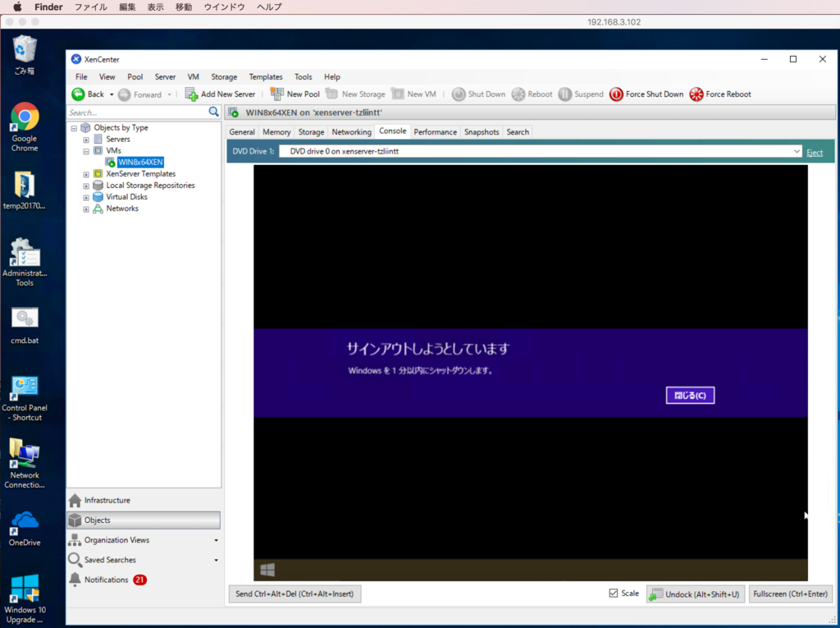Toggle the Scale checkbox
Screen dimensions: 840x628
[x=614, y=594]
